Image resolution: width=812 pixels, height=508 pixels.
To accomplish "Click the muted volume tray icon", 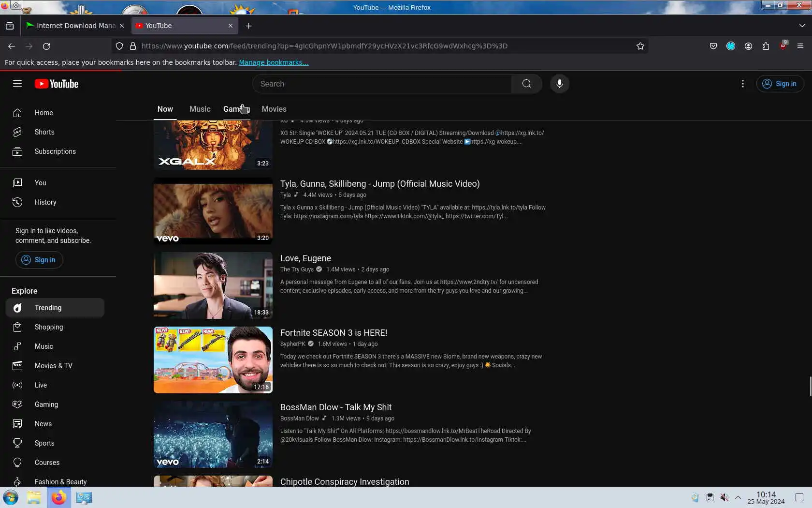I will tap(724, 497).
